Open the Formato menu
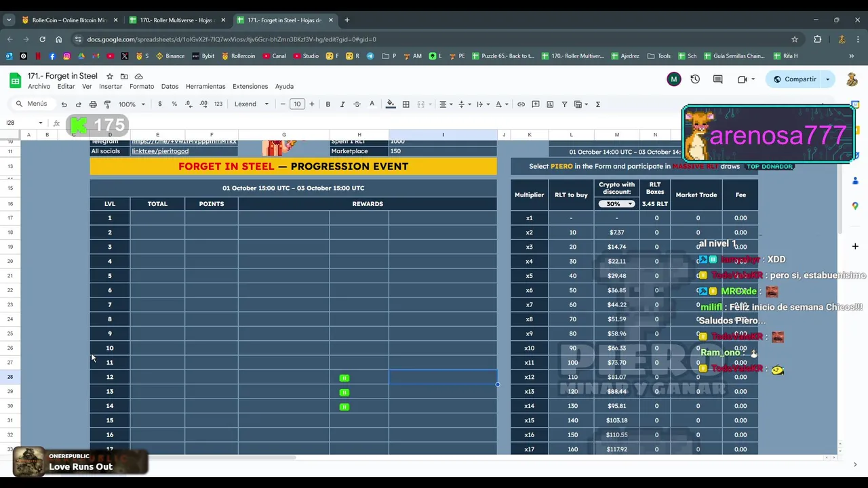Viewport: 868px width, 488px height. point(142,87)
